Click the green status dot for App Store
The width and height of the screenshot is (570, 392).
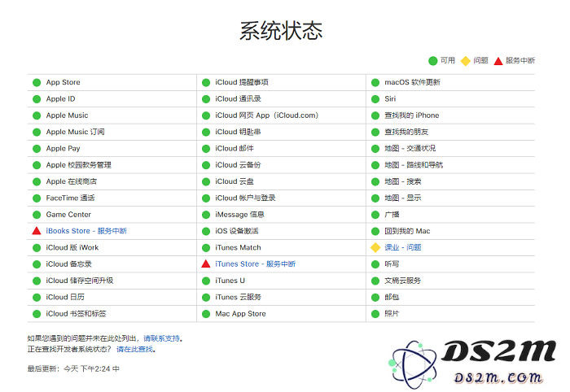click(37, 82)
